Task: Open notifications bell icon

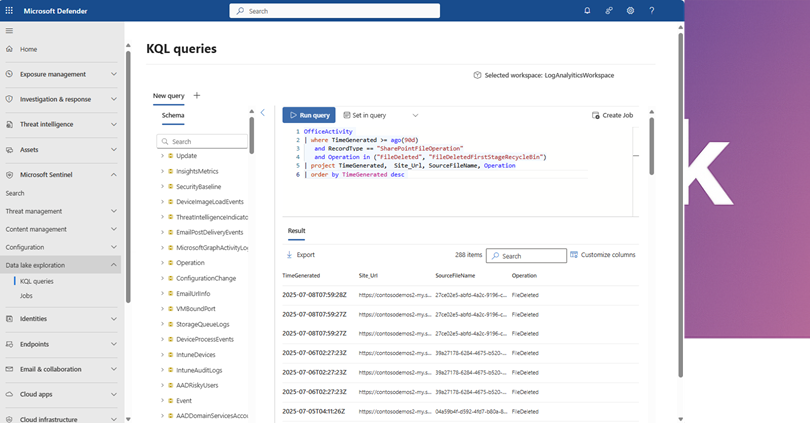Action: click(587, 10)
